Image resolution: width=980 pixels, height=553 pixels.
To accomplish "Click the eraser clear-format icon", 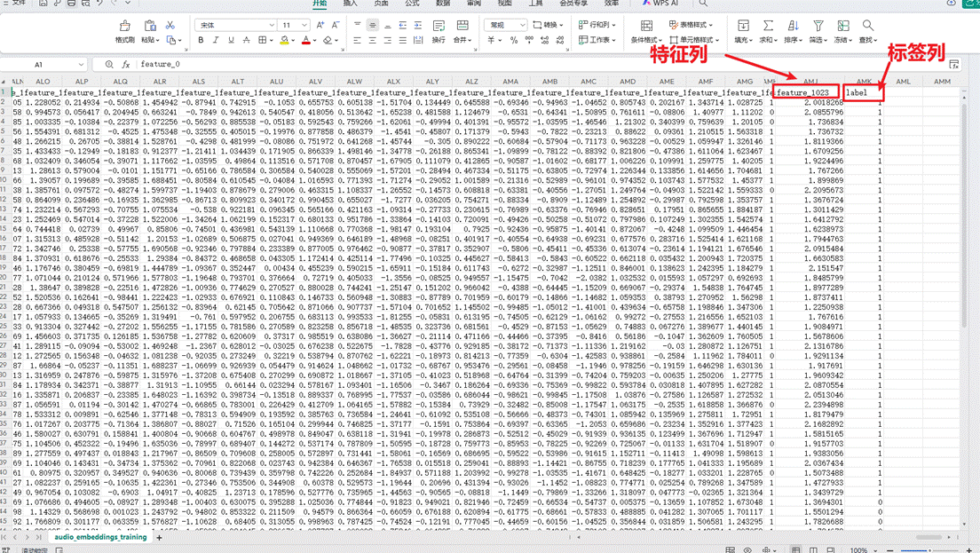I will [x=328, y=40].
